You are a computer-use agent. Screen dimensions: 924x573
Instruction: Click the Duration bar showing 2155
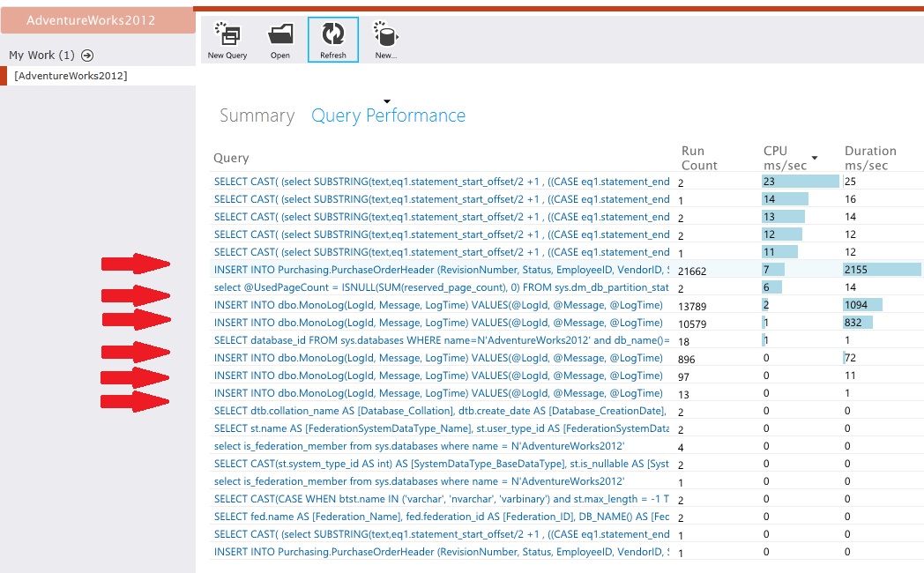coord(882,270)
